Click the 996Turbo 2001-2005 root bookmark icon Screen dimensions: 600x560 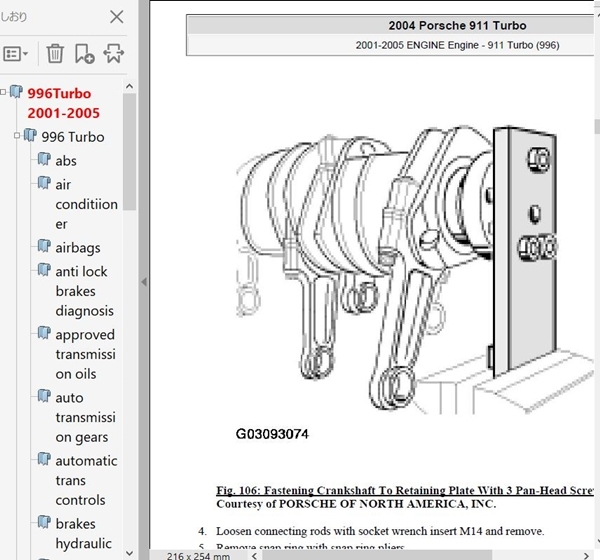(x=16, y=92)
